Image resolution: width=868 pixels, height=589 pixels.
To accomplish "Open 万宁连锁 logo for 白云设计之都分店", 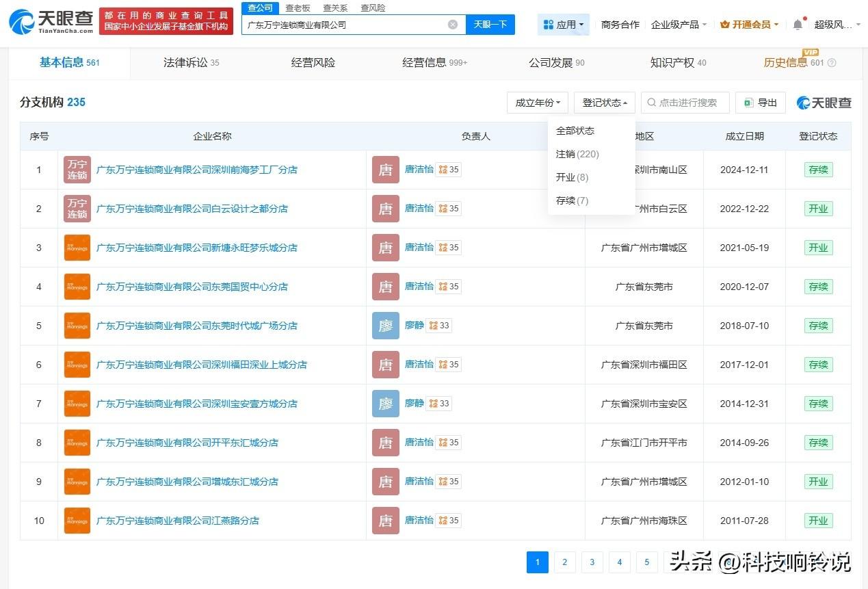I will pyautogui.click(x=77, y=209).
